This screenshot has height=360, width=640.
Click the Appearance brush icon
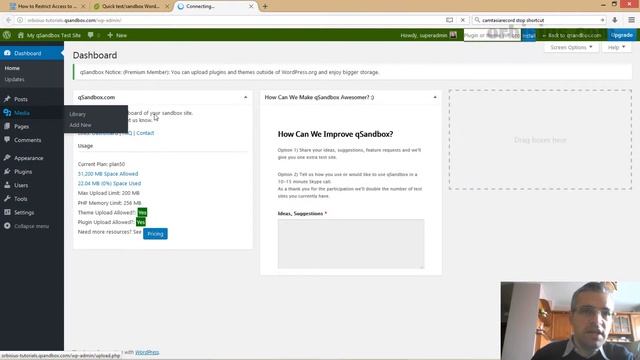(x=7, y=158)
